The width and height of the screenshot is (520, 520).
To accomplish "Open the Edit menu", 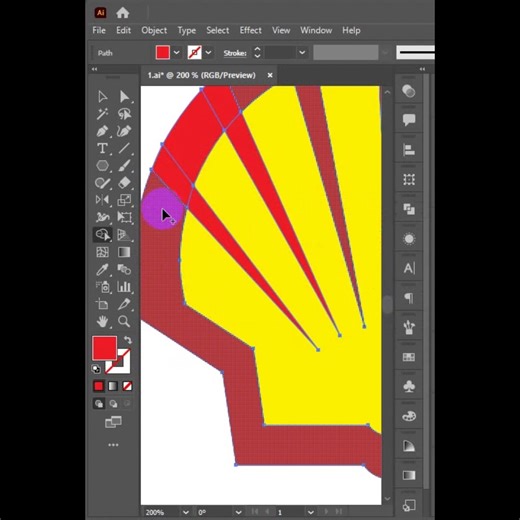I will tap(123, 30).
